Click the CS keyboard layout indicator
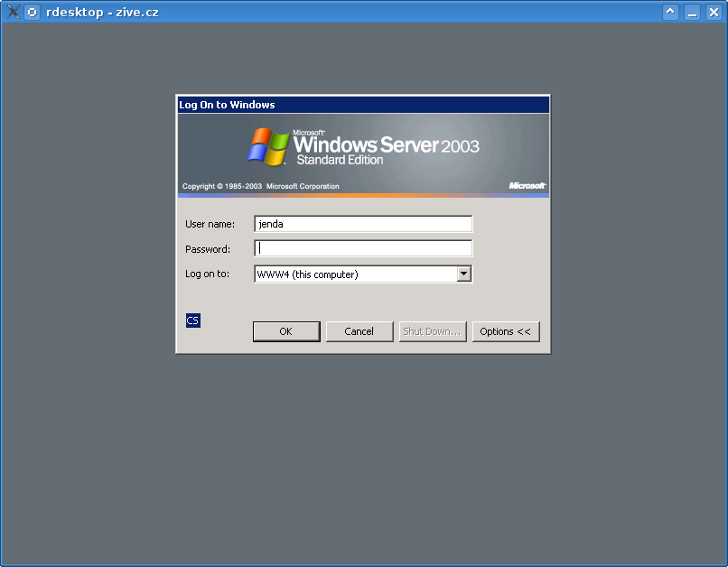Image resolution: width=728 pixels, height=567 pixels. [193, 321]
